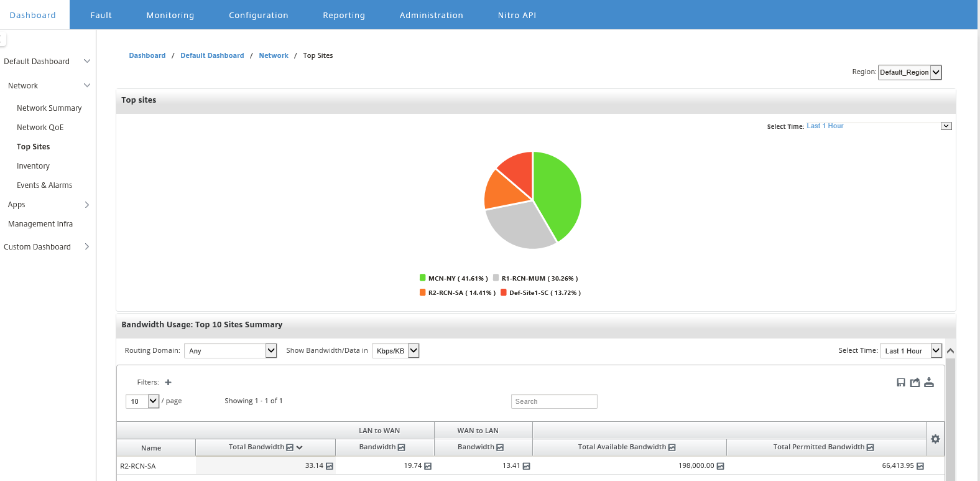
Task: Open table column settings gear
Action: tap(935, 439)
